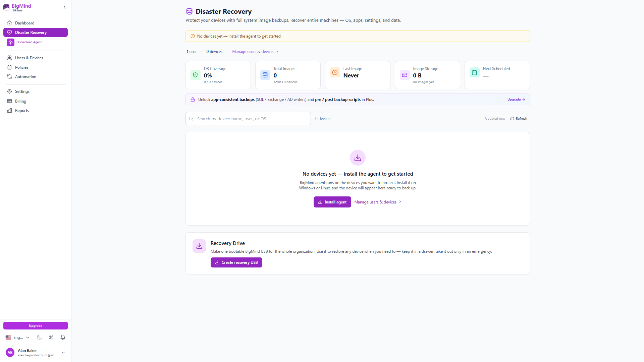
Task: Click the BigMind logo icon
Action: click(6, 7)
